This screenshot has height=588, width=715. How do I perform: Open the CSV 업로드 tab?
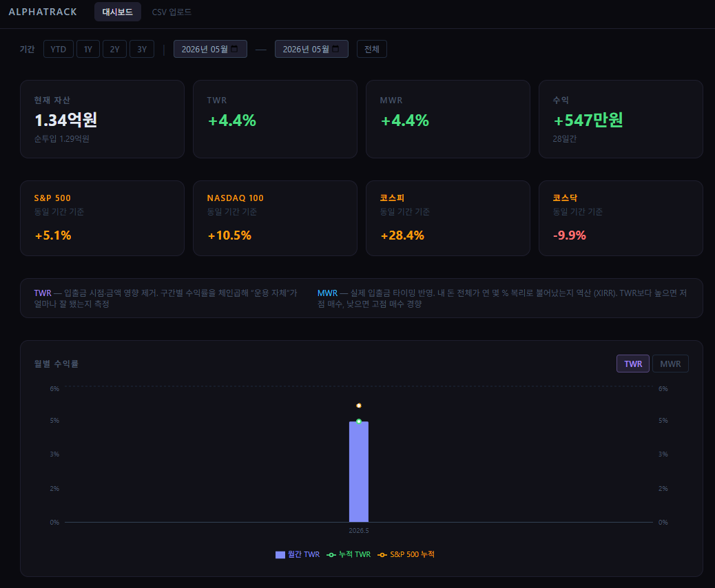click(172, 12)
